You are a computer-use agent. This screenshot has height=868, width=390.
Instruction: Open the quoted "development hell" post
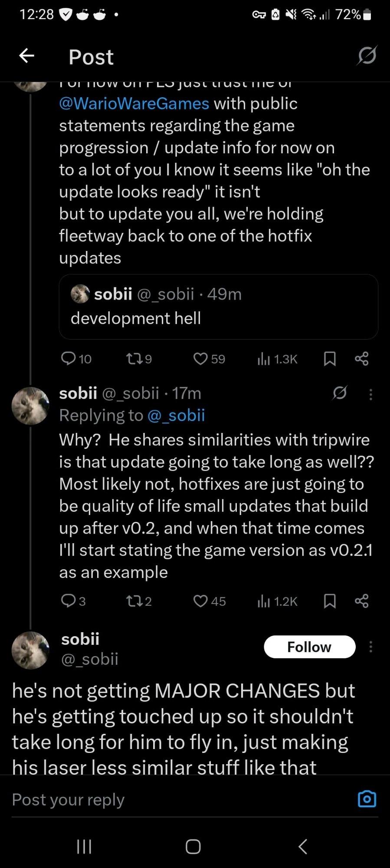(x=218, y=307)
